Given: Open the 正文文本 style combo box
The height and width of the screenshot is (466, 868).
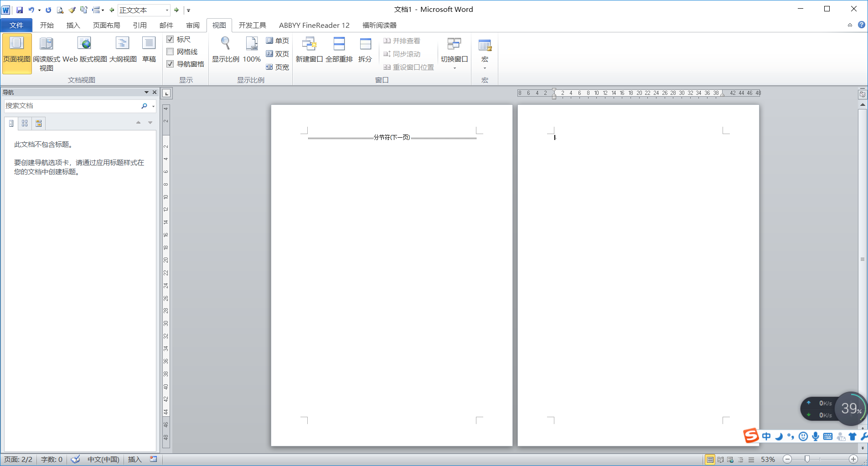Looking at the screenshot, I should (144, 10).
